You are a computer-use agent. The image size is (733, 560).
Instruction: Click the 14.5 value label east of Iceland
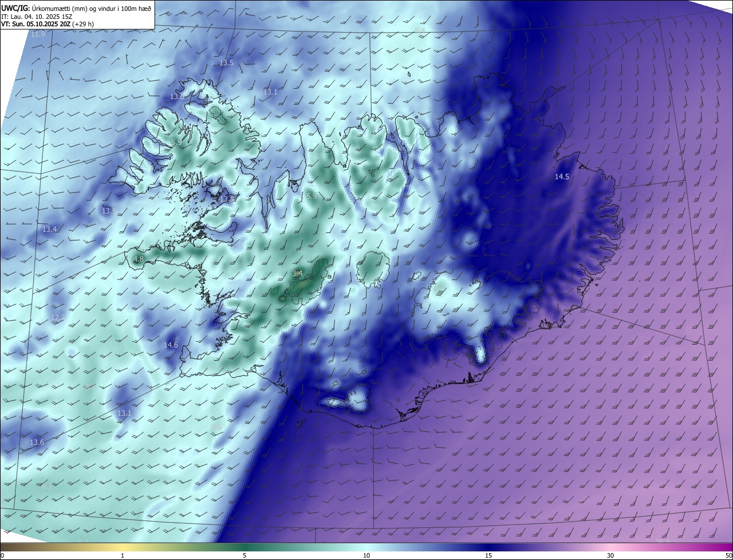562,177
